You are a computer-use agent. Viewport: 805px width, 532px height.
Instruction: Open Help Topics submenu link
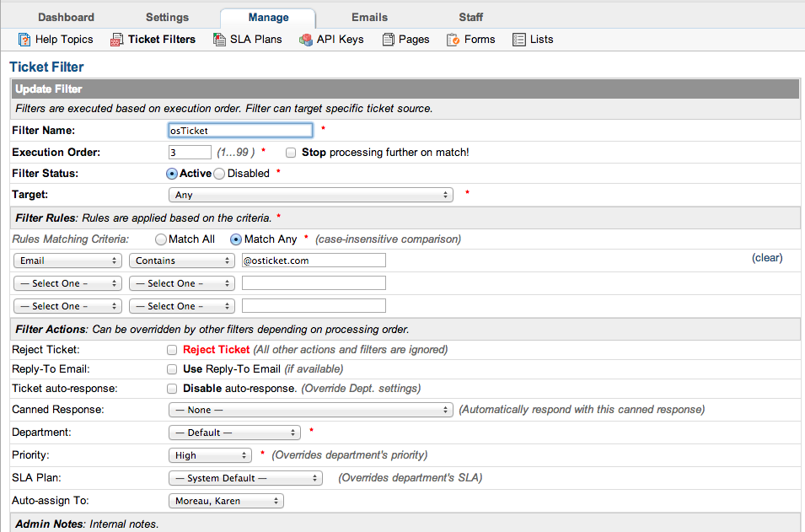(x=64, y=40)
